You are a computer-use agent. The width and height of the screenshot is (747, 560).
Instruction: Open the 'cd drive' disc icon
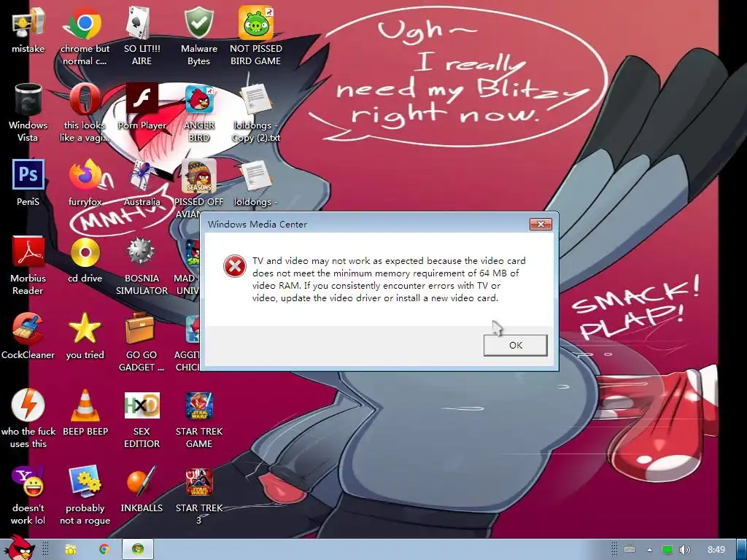click(x=85, y=252)
